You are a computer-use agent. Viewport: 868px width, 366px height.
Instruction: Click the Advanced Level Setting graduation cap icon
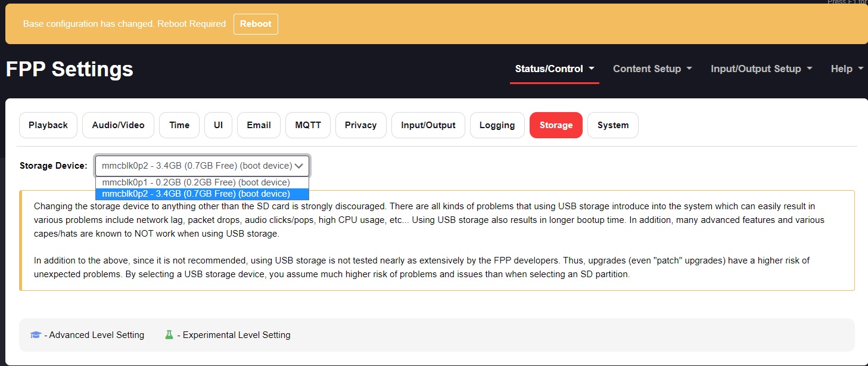[35, 334]
